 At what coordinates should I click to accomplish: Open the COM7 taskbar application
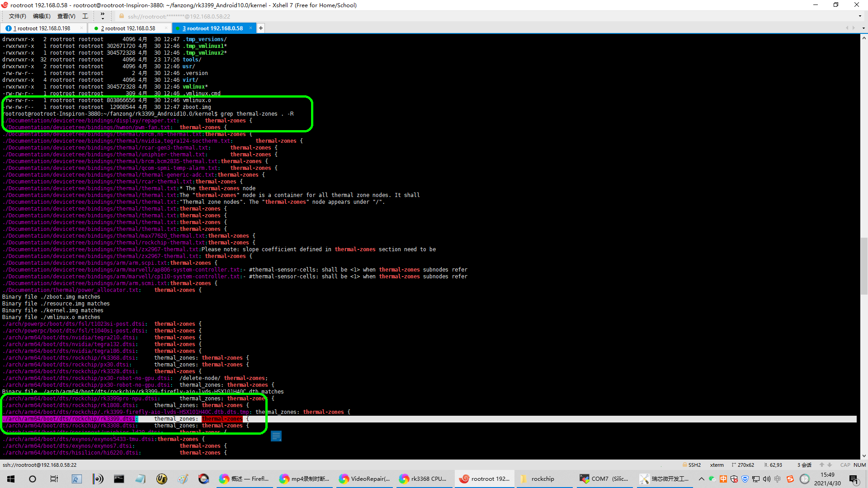(x=604, y=479)
